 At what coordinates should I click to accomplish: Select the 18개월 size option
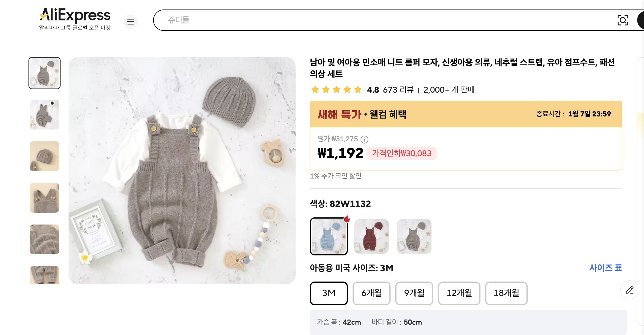click(x=506, y=293)
